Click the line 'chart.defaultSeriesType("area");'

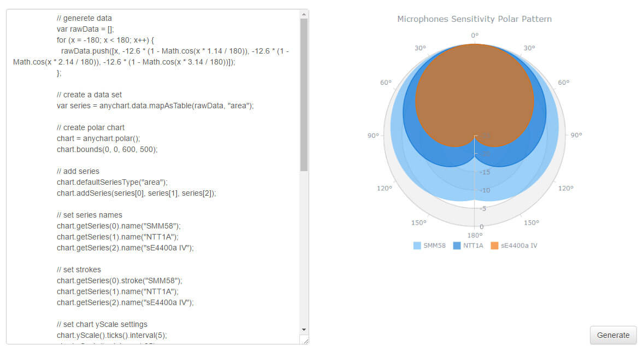click(112, 182)
